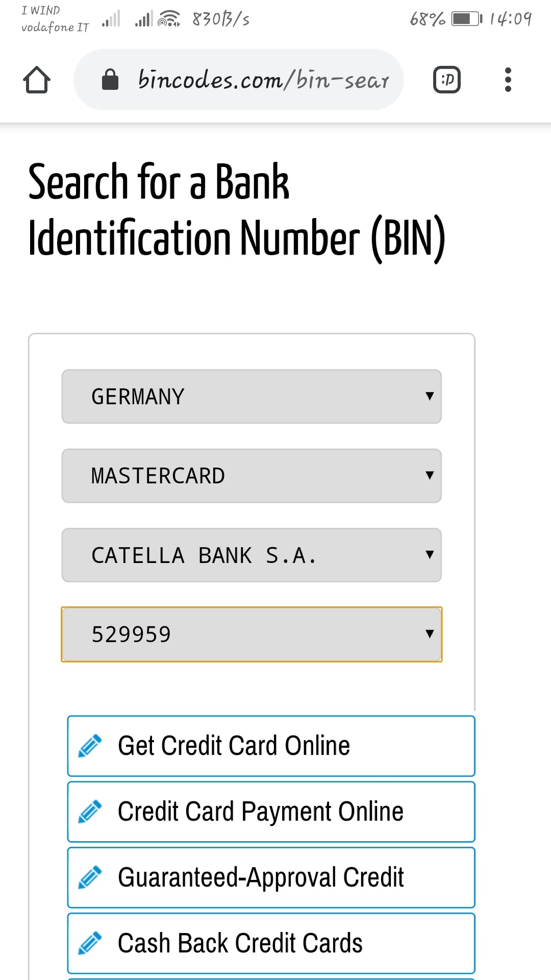Open the CATELLA BANK S.A. dropdown
Image resolution: width=551 pixels, height=980 pixels.
point(252,555)
